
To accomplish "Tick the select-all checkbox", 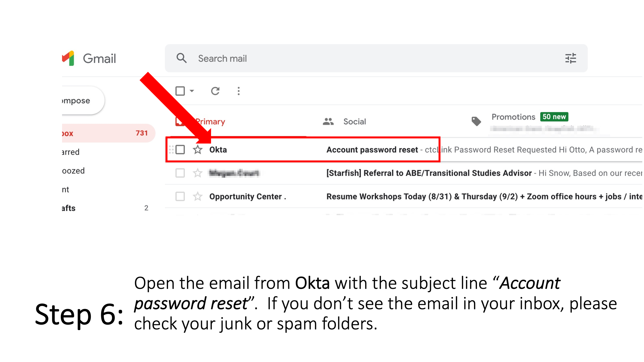I will click(x=180, y=91).
